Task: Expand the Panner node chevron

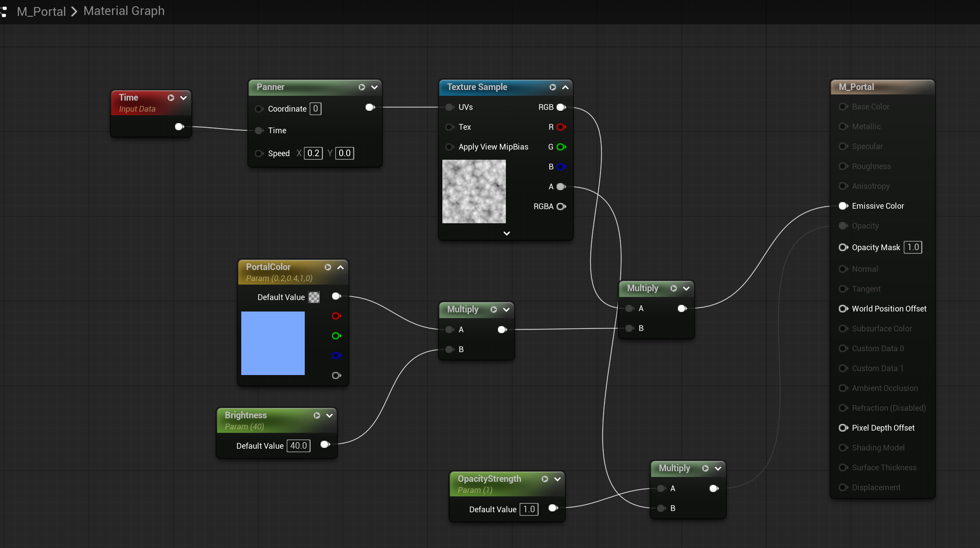Action: click(374, 87)
